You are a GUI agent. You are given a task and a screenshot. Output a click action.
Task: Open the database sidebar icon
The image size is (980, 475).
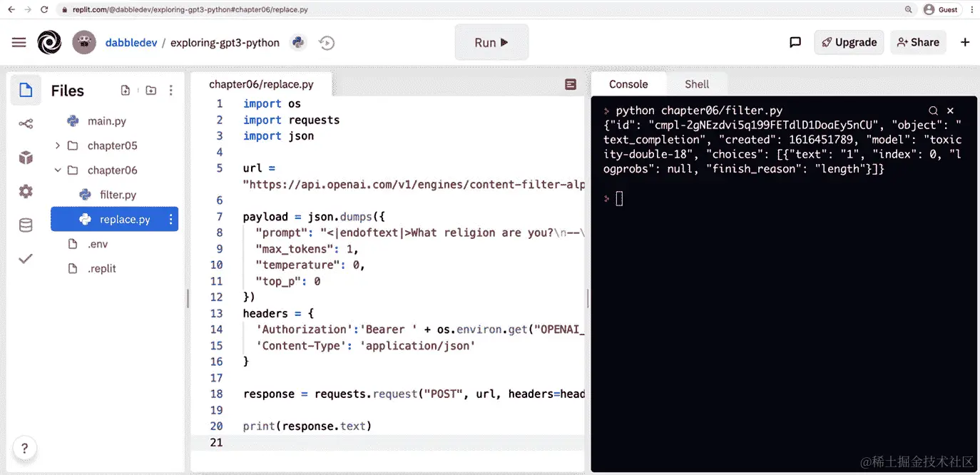tap(26, 225)
